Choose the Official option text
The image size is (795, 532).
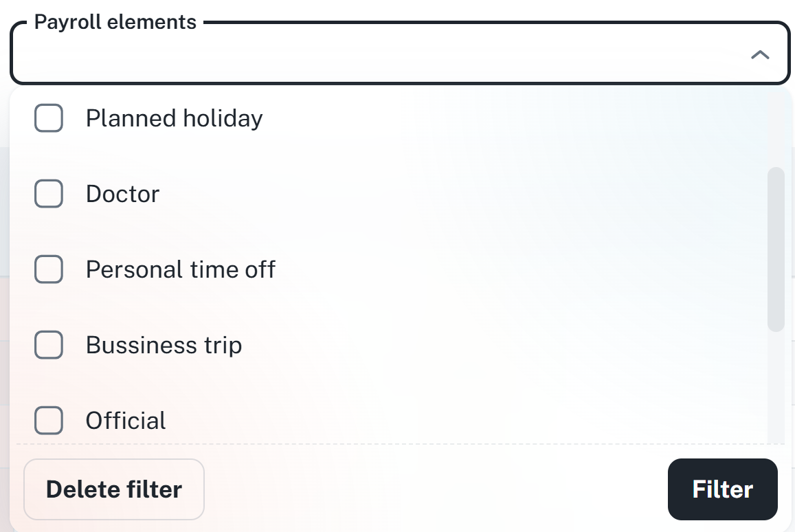tap(126, 421)
